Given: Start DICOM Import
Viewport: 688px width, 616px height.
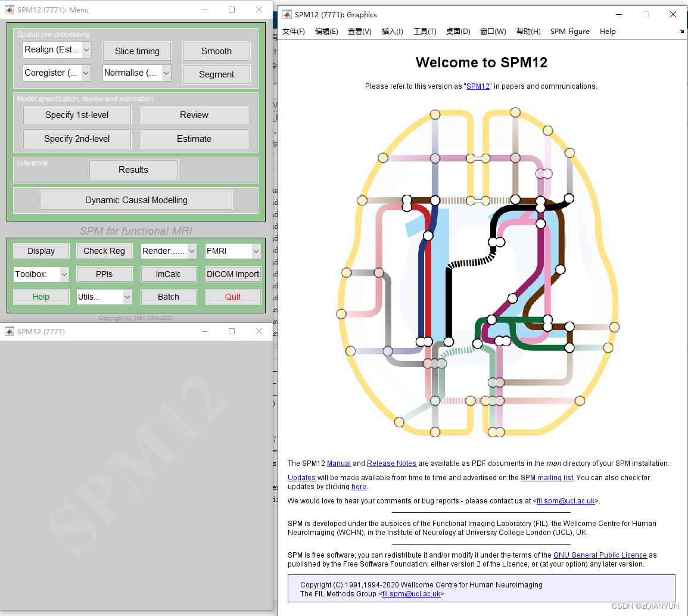Looking at the screenshot, I should [x=233, y=274].
